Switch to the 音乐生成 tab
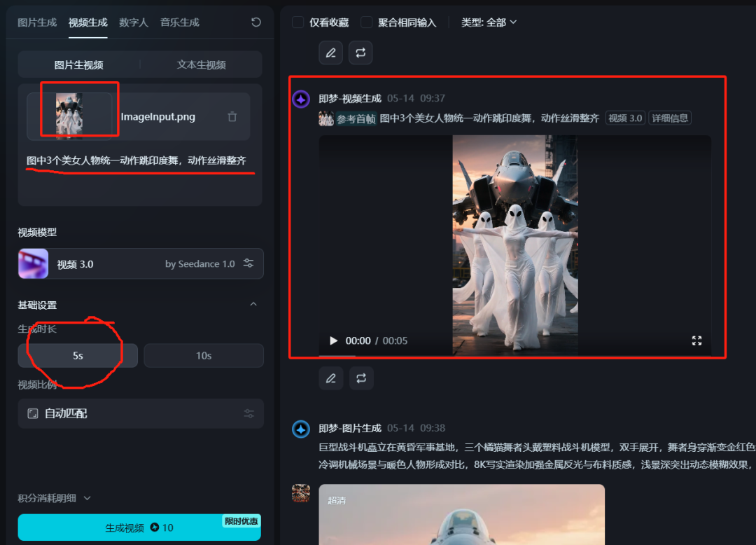Viewport: 756px width, 545px height. click(179, 22)
